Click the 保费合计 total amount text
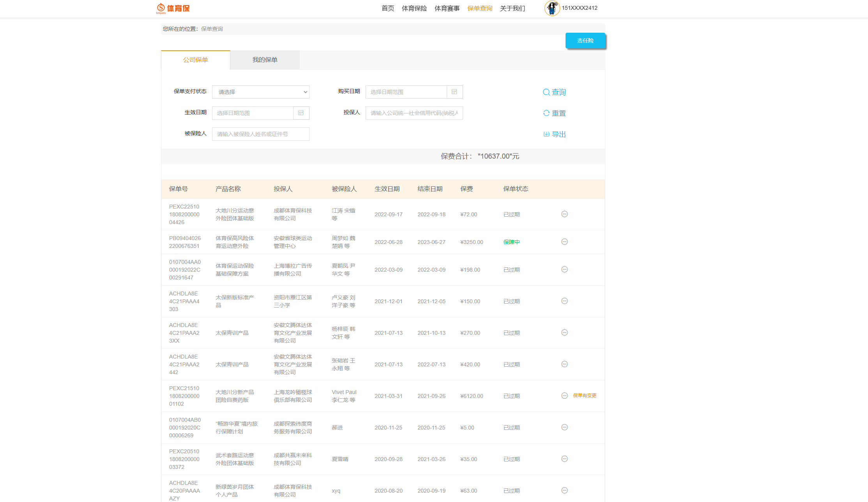868x502 pixels. pos(480,156)
